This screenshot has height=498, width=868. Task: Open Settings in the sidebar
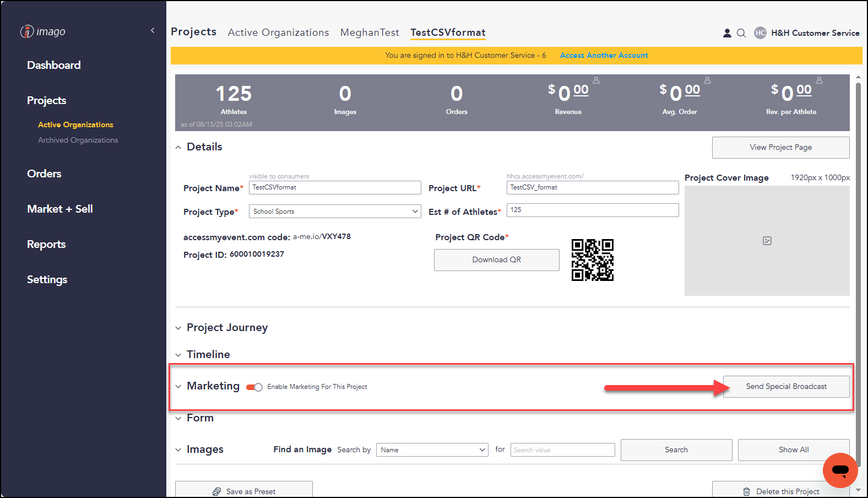point(47,279)
